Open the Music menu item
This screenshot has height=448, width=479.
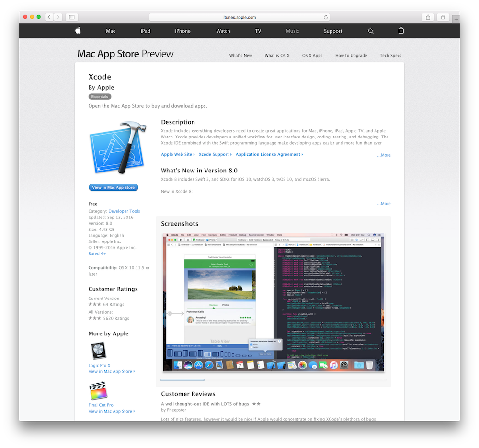[292, 31]
